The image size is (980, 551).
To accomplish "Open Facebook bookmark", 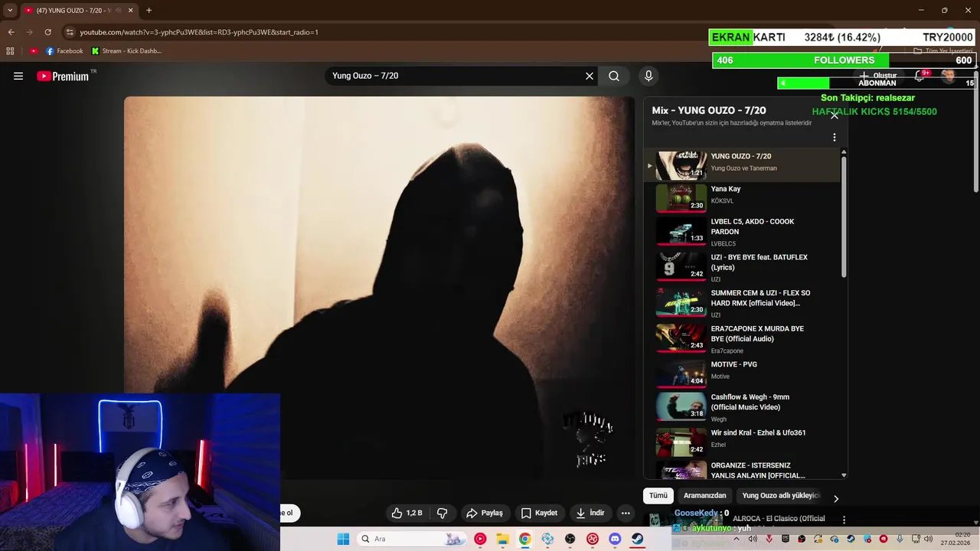I will click(x=64, y=51).
